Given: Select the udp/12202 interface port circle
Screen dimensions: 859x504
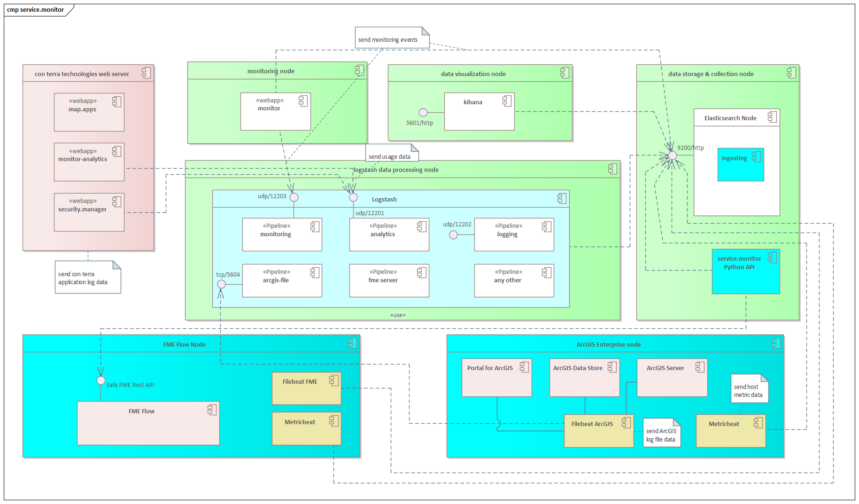Looking at the screenshot, I should point(453,235).
